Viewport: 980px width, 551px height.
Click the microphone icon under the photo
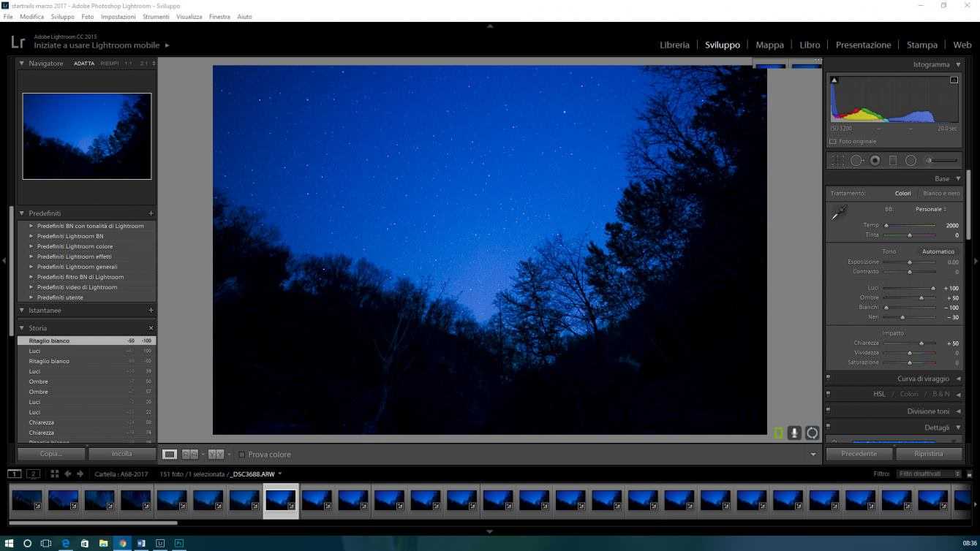pos(794,433)
